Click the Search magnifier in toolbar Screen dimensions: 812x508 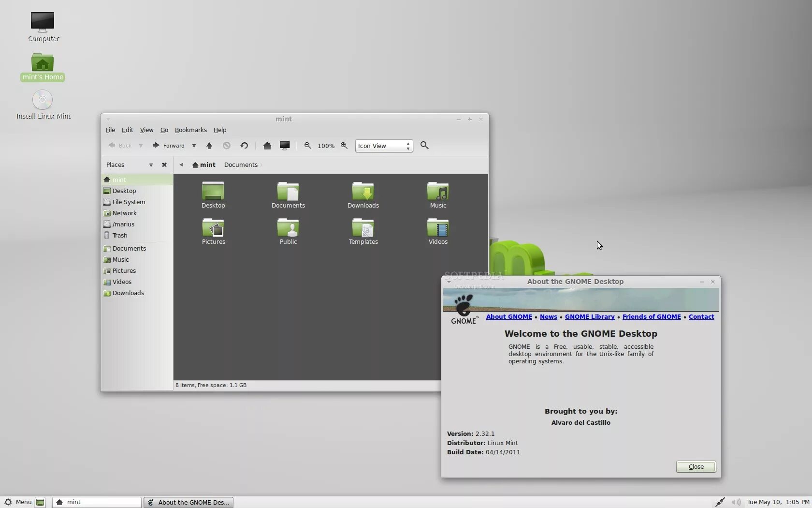424,146
